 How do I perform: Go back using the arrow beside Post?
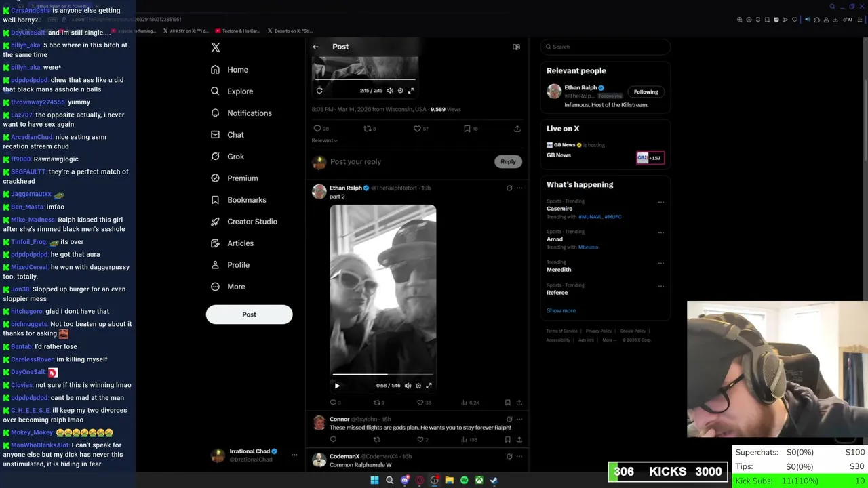point(315,47)
